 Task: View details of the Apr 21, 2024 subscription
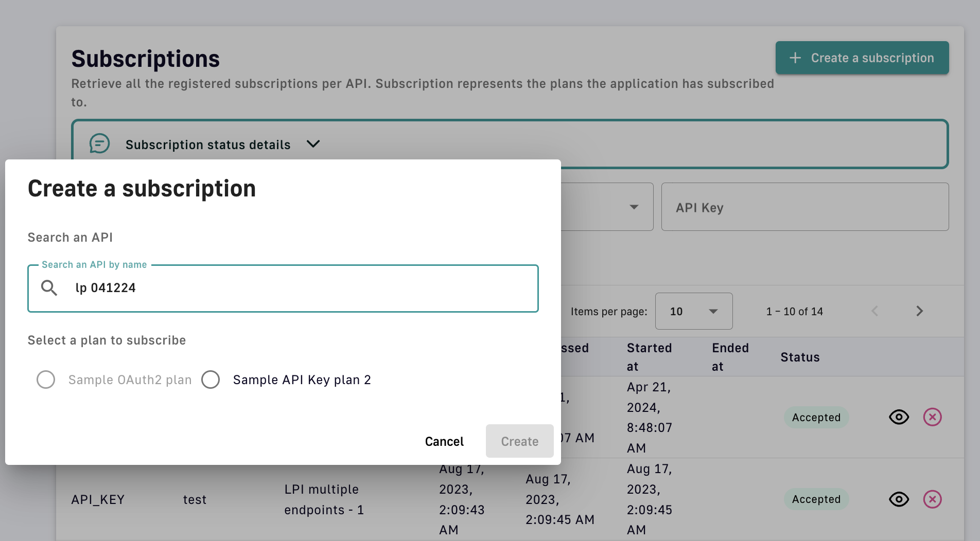coord(899,417)
